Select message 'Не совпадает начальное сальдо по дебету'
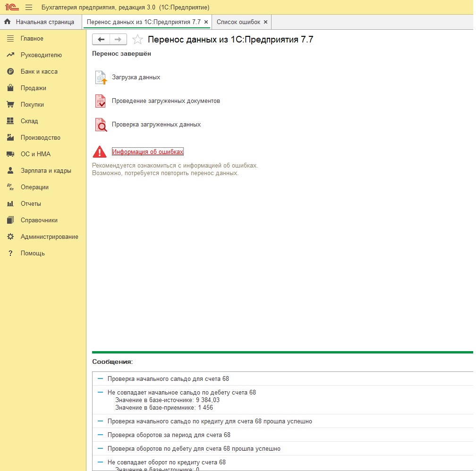Screen dimensions: 476x471 coord(282,400)
